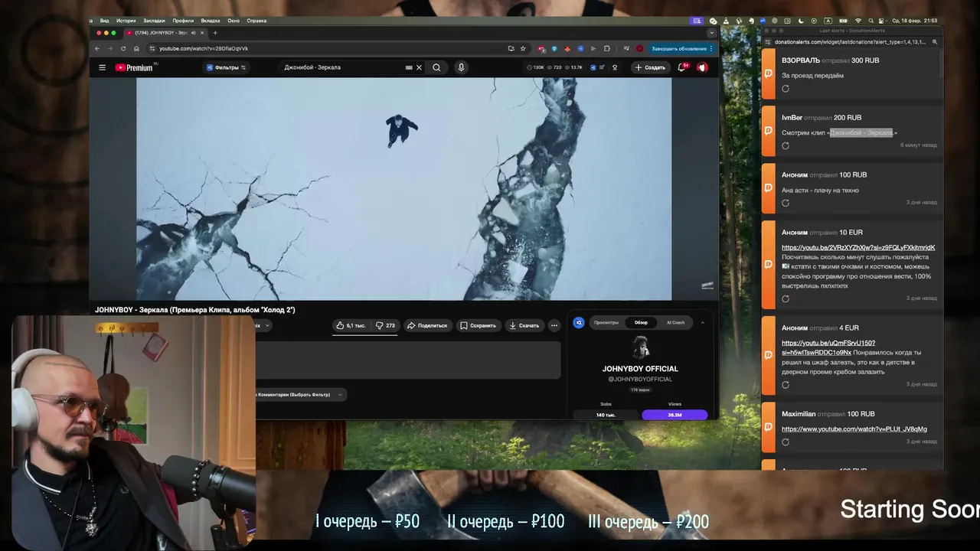Replay alert icon under ВЗОРВАЛЪ donation

[x=786, y=89]
